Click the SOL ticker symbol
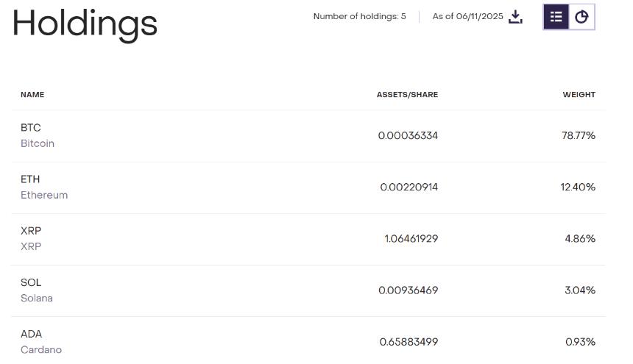Screen dimensions: 633x364 (x=31, y=282)
